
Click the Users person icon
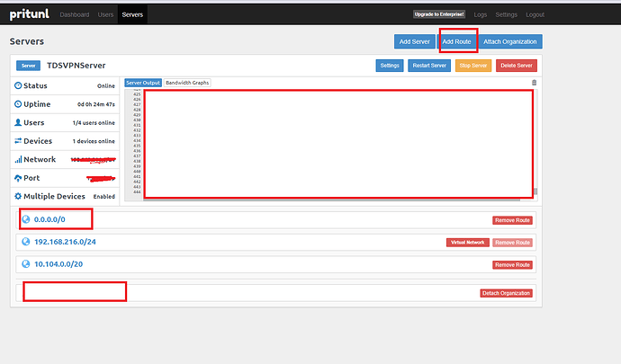point(18,122)
